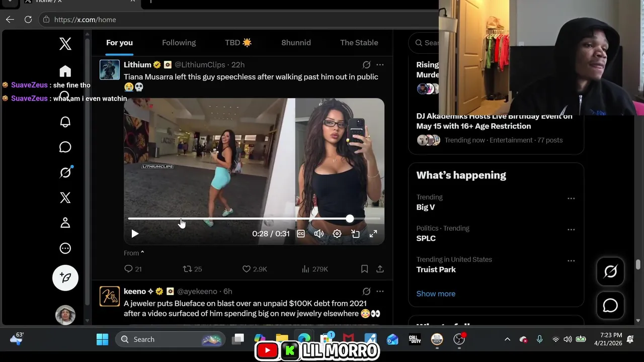This screenshot has height=362, width=644.
Task: Switch to the Following tab
Action: coord(179,43)
